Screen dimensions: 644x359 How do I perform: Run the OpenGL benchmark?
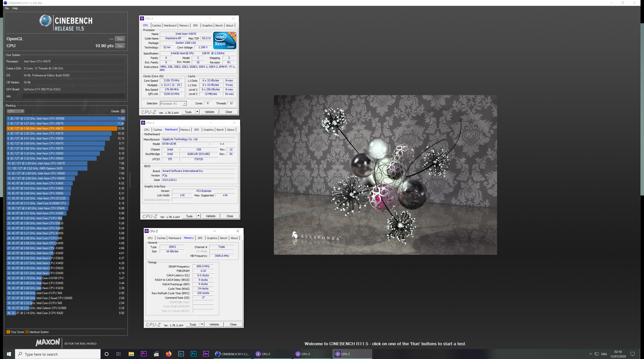120,39
